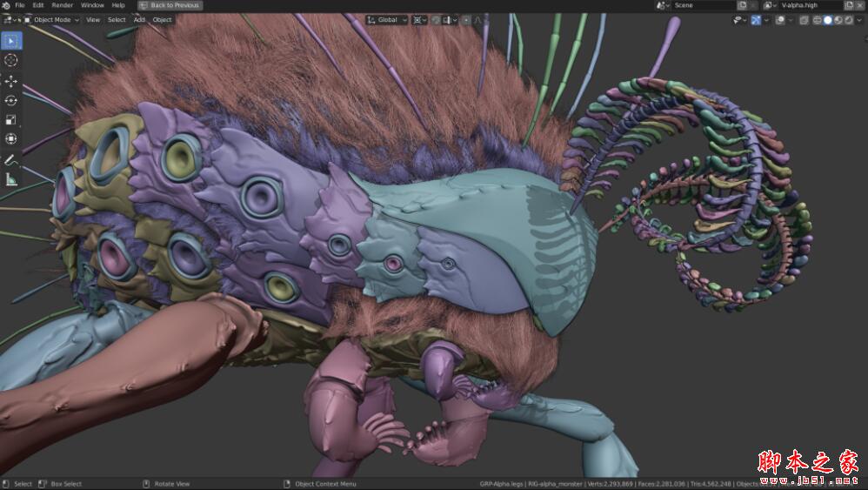Activate the Rotate tool

(x=11, y=101)
